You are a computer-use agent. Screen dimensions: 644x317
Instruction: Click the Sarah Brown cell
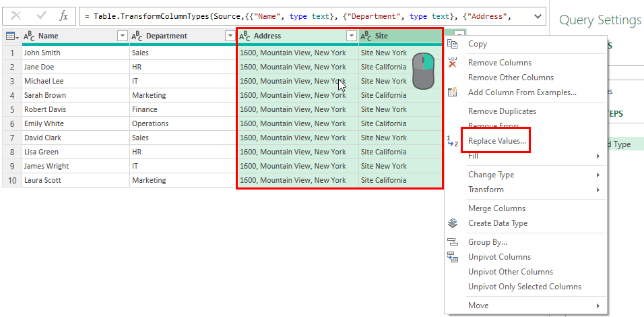(75, 95)
